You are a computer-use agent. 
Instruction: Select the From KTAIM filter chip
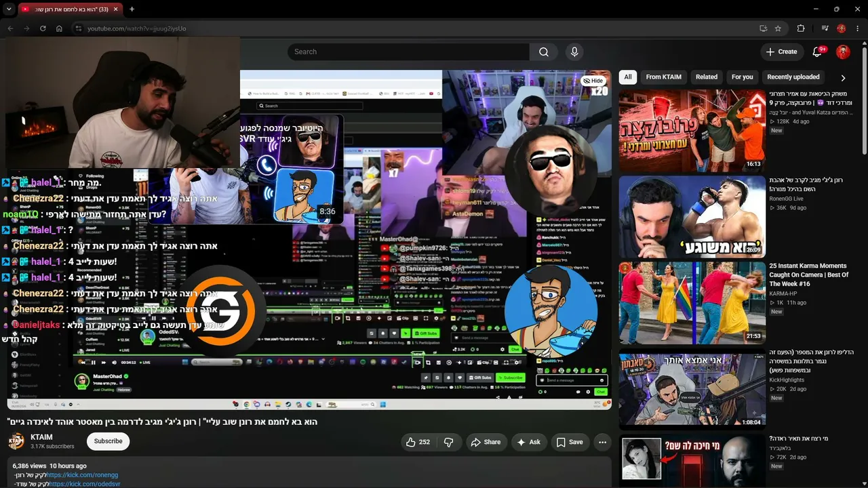pyautogui.click(x=663, y=77)
